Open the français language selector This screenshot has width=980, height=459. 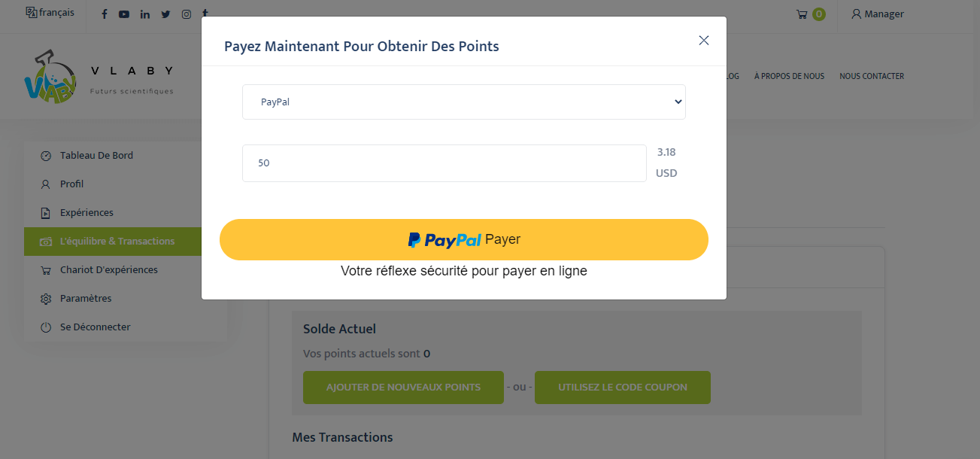[50, 13]
